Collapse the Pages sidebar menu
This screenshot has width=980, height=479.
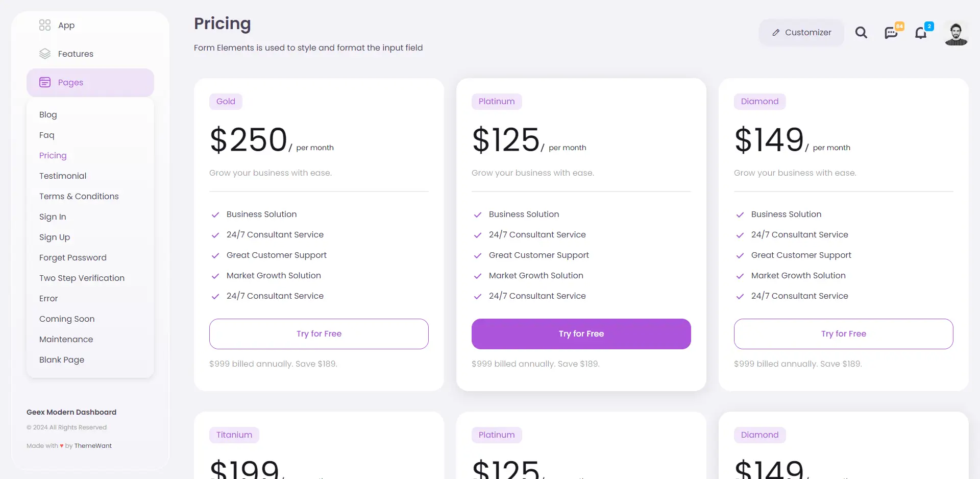coord(90,83)
